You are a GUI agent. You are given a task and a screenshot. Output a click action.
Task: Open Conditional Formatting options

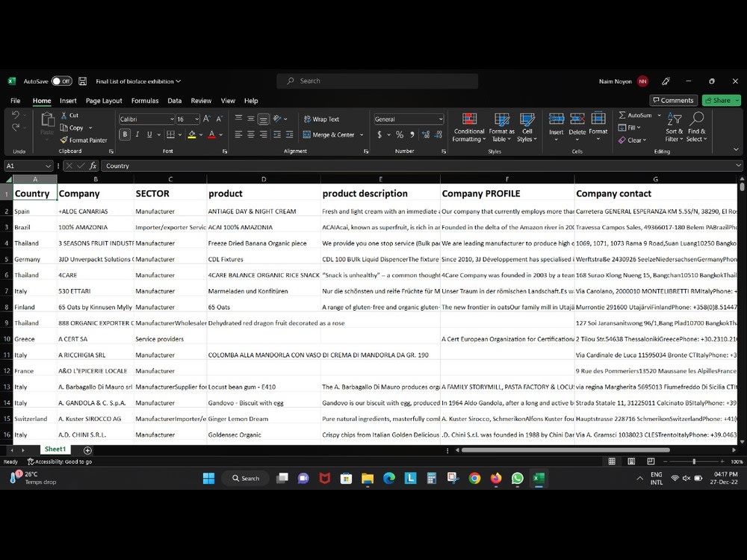468,128
